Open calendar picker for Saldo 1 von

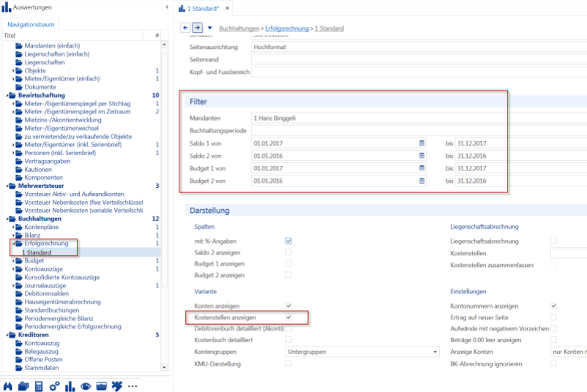[422, 143]
